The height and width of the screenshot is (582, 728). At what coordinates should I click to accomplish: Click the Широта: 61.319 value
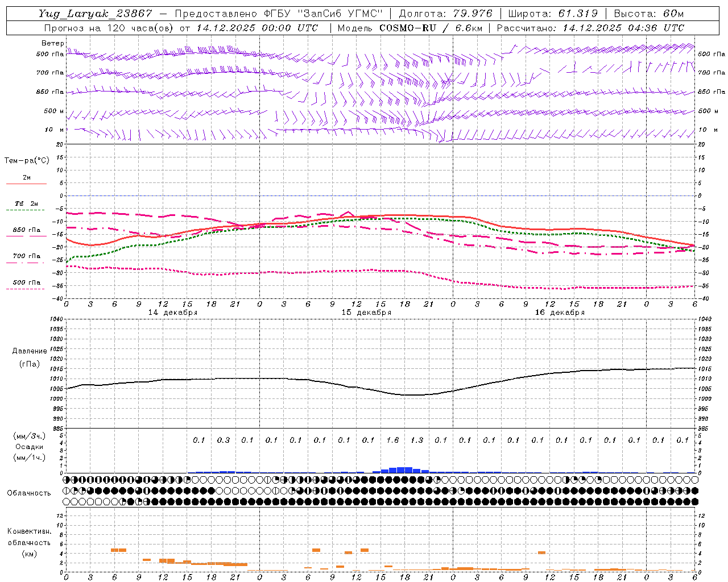pos(553,14)
